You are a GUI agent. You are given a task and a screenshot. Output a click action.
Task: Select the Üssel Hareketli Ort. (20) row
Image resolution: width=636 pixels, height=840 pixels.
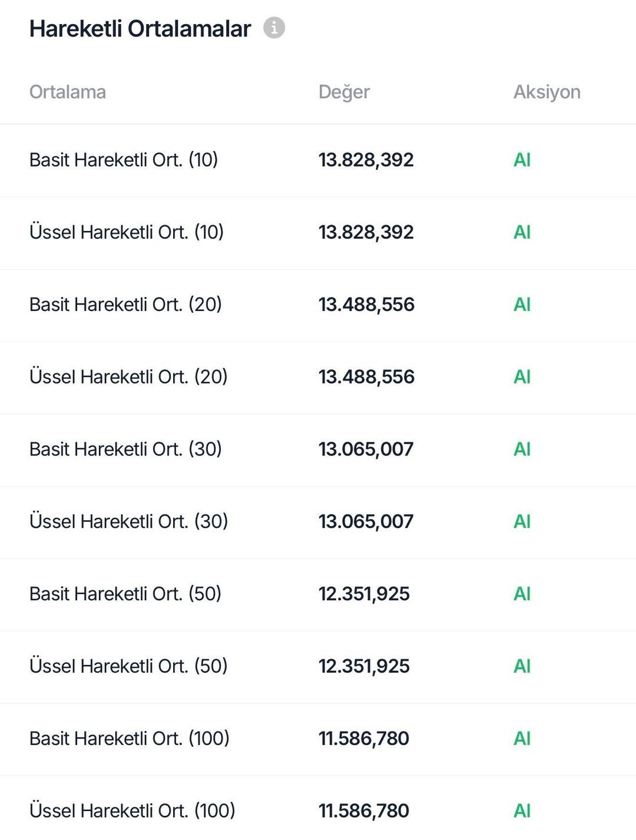(128, 377)
